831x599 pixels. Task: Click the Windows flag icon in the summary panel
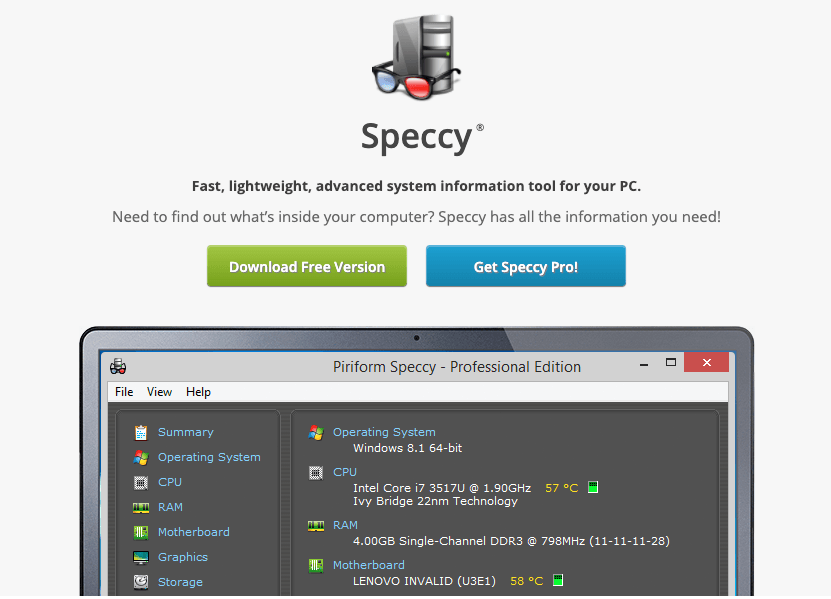(316, 433)
